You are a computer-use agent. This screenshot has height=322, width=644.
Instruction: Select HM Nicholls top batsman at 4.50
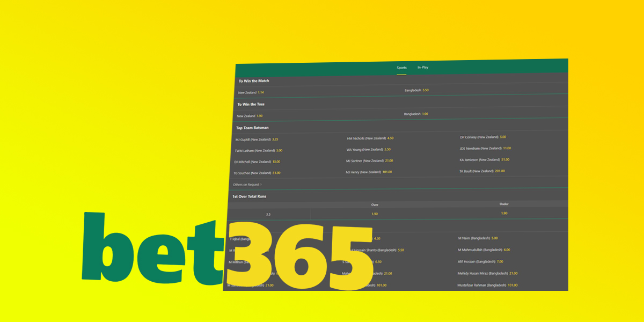(x=370, y=138)
